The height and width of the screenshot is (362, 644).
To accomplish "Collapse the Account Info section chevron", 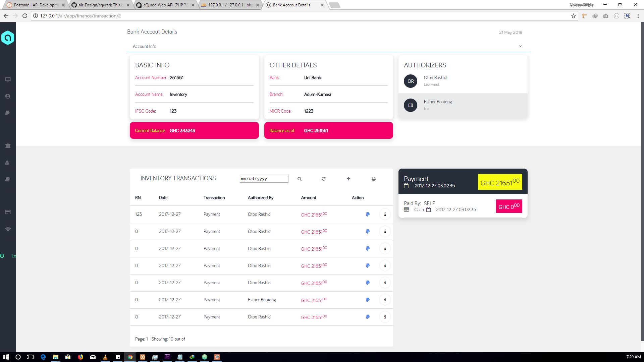I will pos(520,46).
